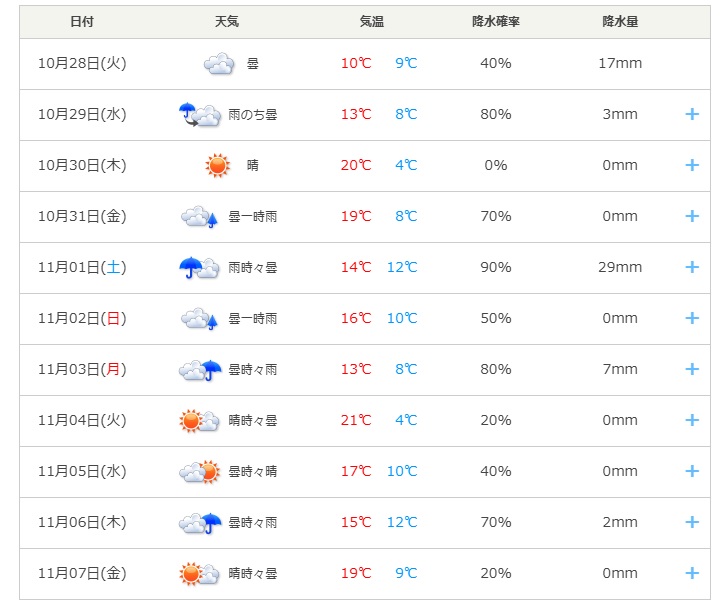720x606 pixels.
Task: Expand the 10月29日 row with plus
Action: (691, 115)
